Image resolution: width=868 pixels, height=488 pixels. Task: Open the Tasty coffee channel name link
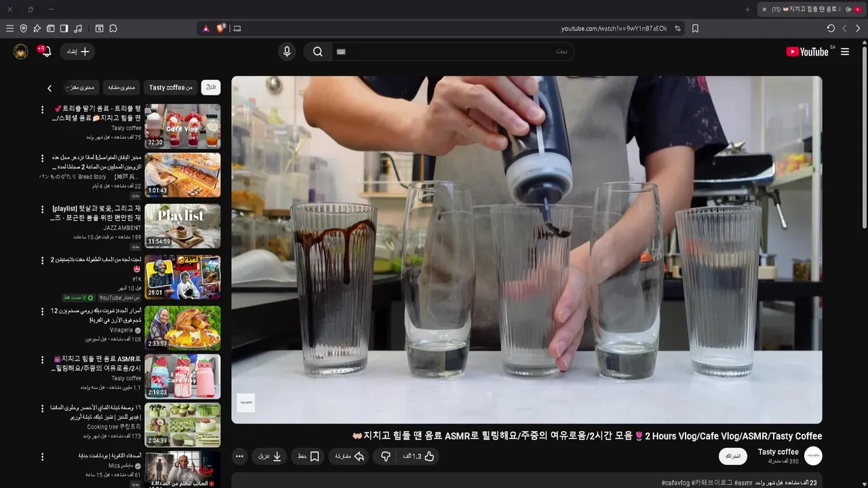[778, 452]
